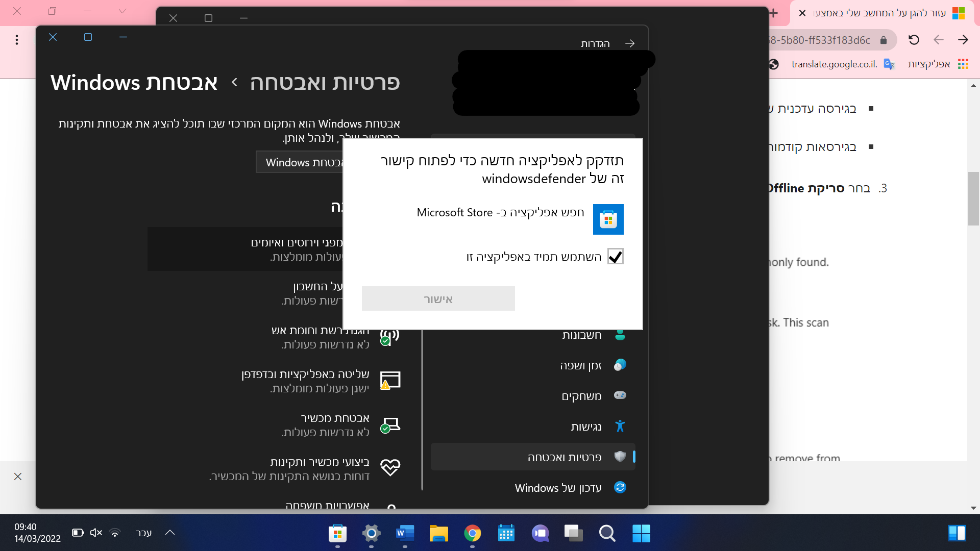Click the 'פרטיות ואבטחה' breadcrumb link
Screen dimensions: 980x551
click(x=325, y=82)
